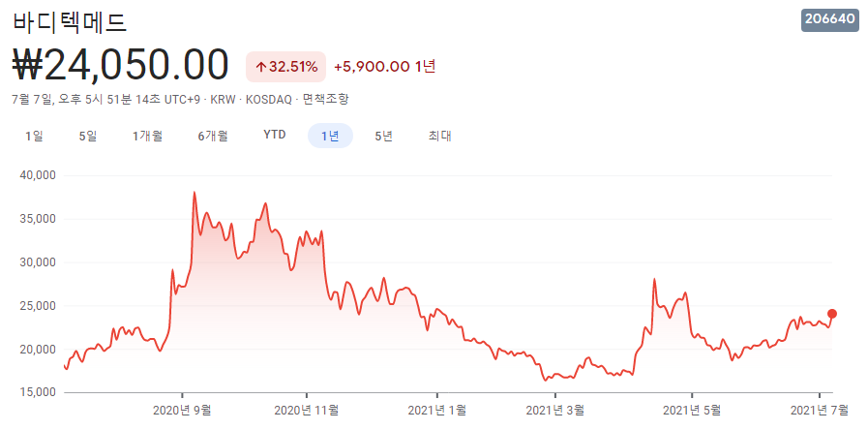This screenshot has height=430, width=868.
Task: Click the 32.51% change badge
Action: 285,67
